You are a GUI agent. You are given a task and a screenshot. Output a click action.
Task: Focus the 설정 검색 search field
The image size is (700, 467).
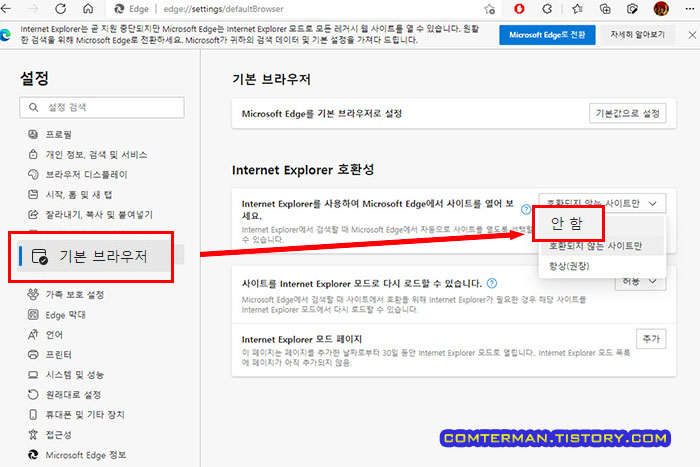point(102,108)
